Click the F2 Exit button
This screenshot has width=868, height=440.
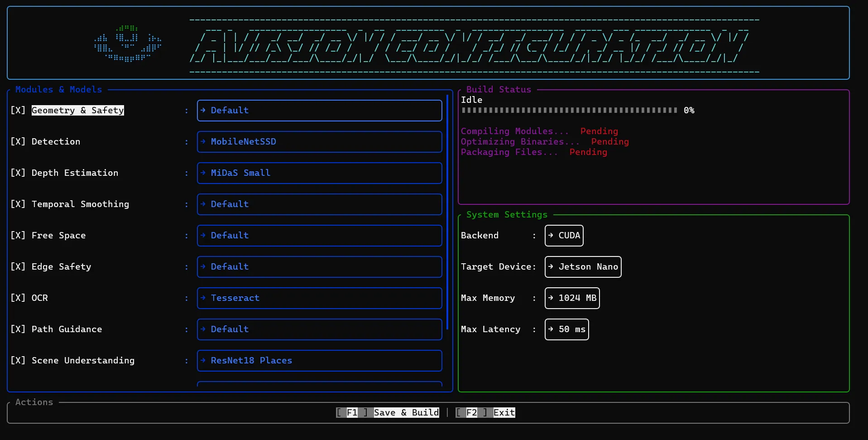[x=485, y=412]
